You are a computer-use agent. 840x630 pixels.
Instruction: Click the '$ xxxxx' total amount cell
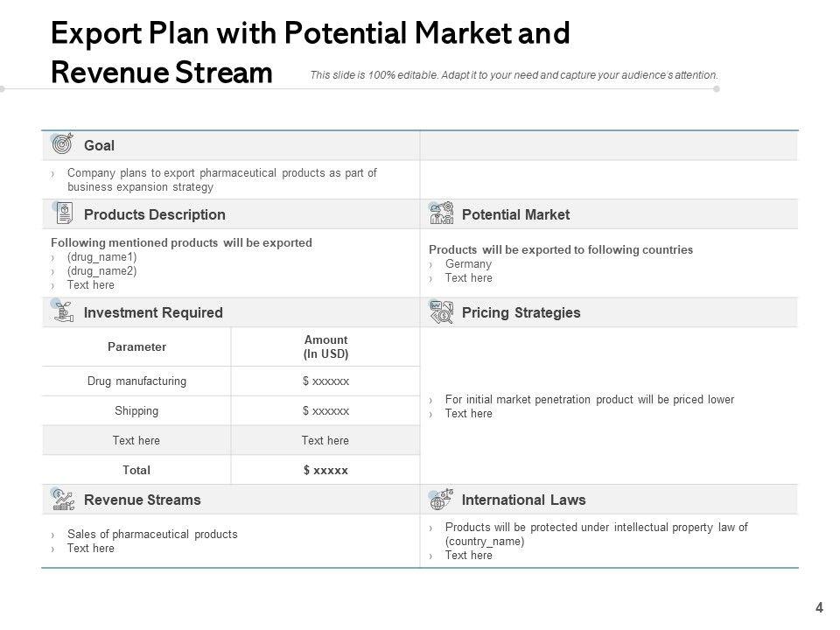pyautogui.click(x=325, y=470)
